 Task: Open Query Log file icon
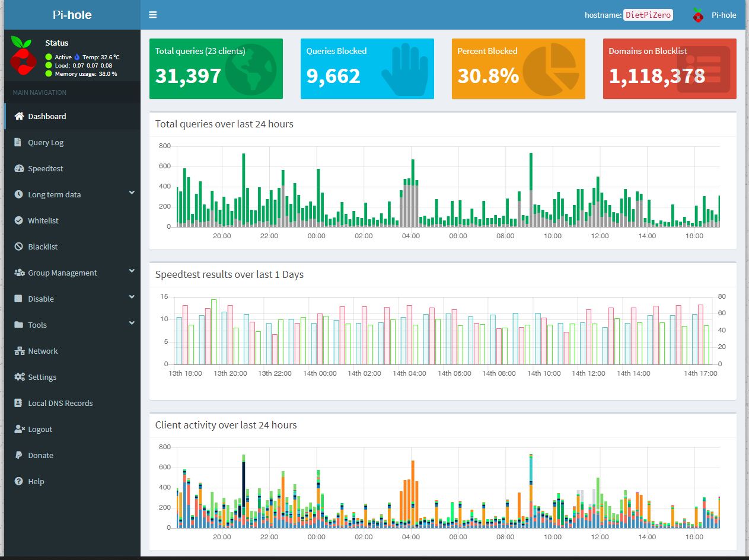tap(18, 142)
